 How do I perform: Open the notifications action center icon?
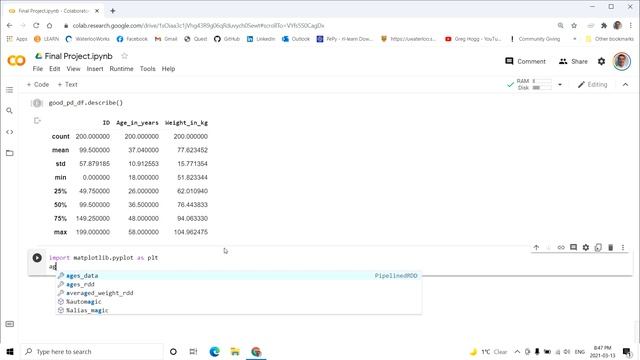pos(627,351)
